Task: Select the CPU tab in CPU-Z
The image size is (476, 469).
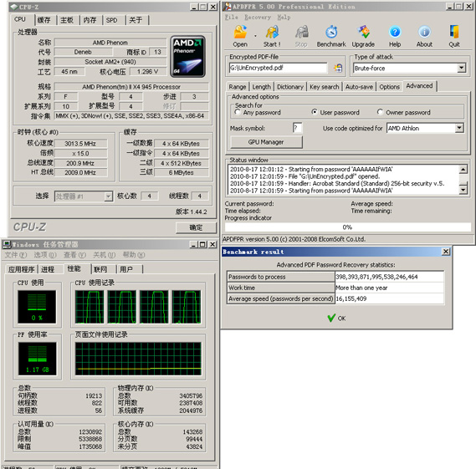Action: (x=20, y=19)
